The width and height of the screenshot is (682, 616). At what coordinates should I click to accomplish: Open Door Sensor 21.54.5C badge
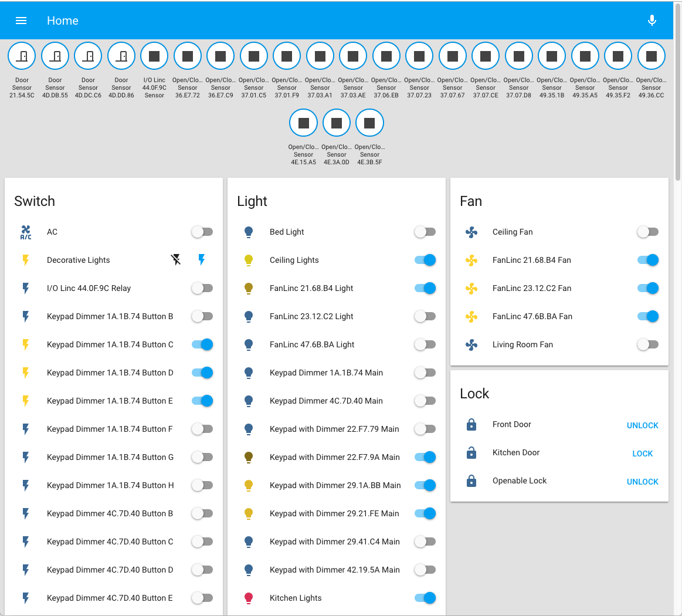pyautogui.click(x=22, y=56)
